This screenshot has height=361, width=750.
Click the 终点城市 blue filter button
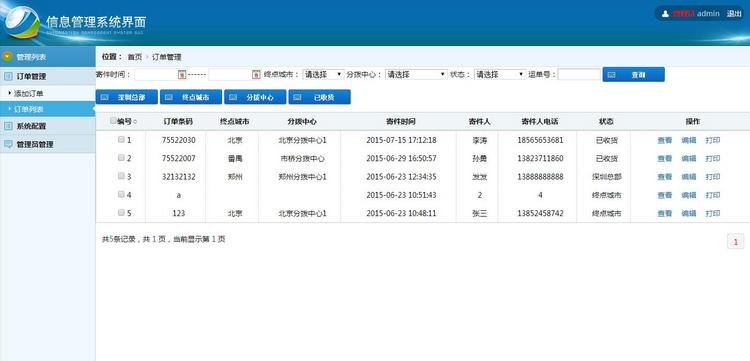point(191,97)
